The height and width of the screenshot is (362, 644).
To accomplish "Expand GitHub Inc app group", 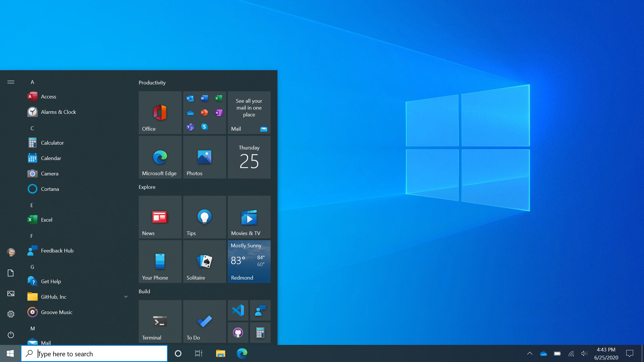I will click(125, 297).
